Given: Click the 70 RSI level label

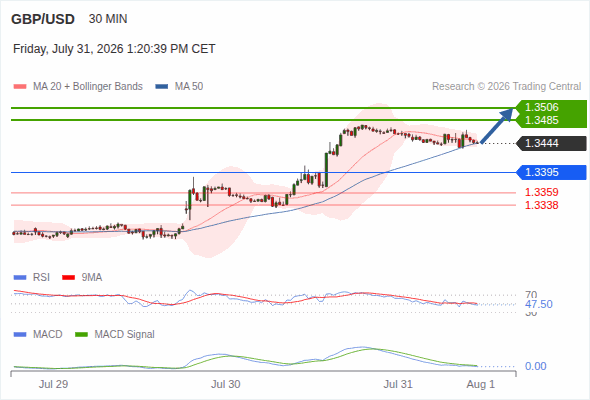Looking at the screenshot, I should (x=531, y=295).
